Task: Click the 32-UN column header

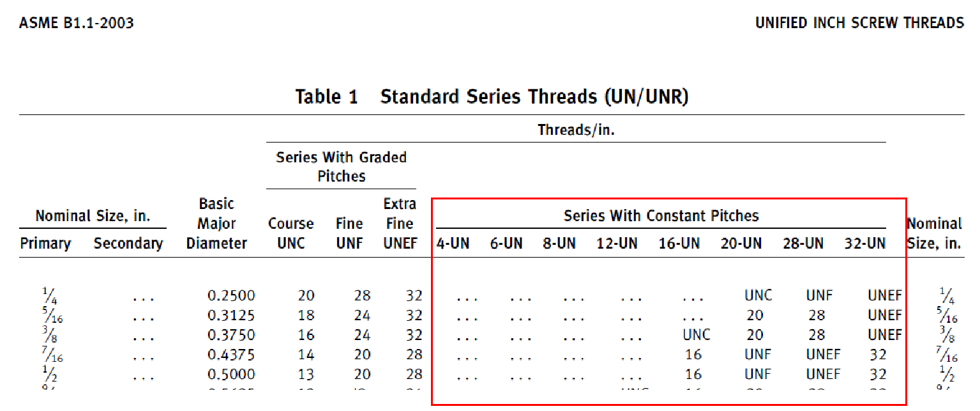Action: point(865,244)
